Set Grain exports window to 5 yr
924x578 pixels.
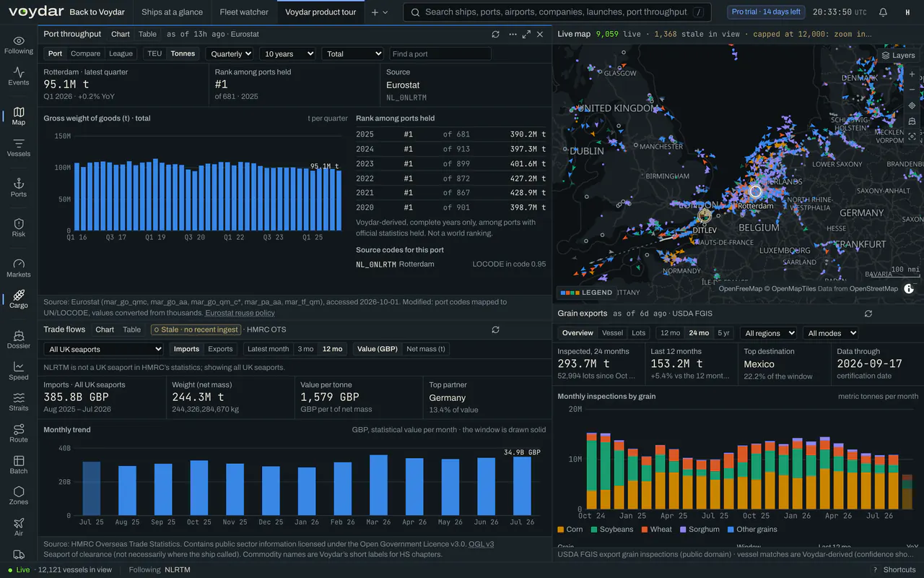click(x=723, y=333)
